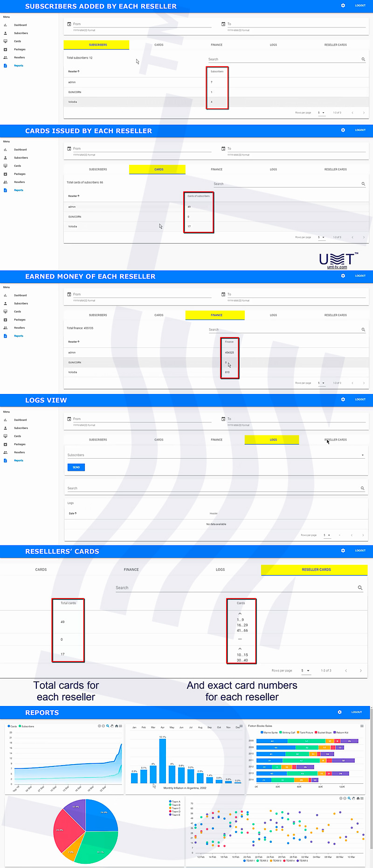The image size is (373, 868).
Task: Open settings gear in Logs View header
Action: [x=343, y=400]
